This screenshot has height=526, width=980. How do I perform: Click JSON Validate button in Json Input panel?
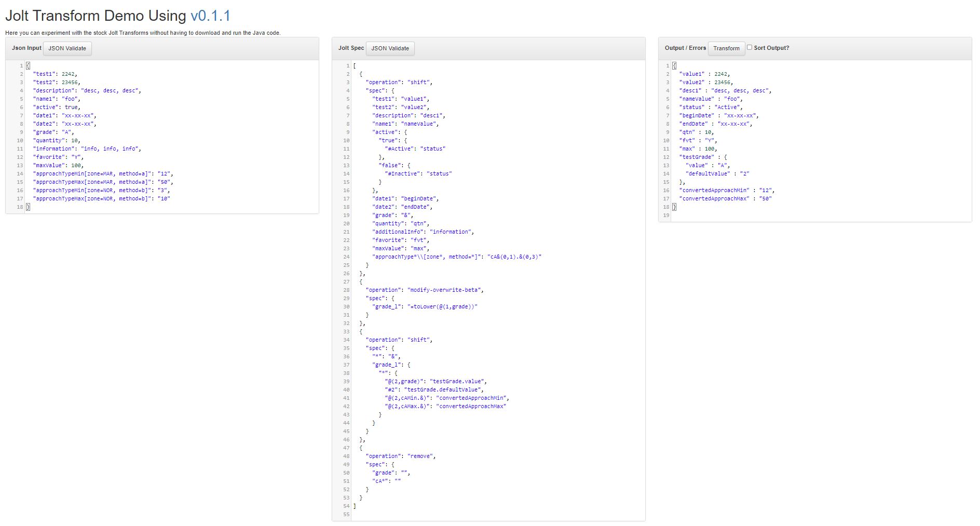(67, 48)
